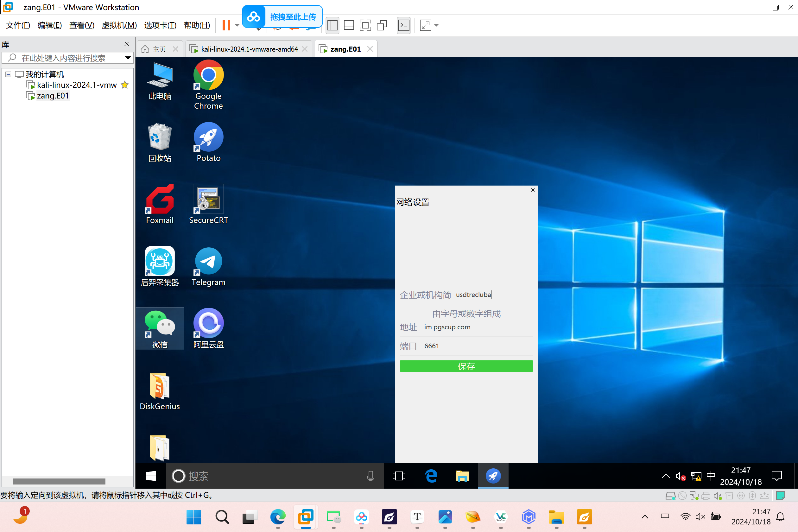Close the 网络设置 dialog
Screen dimensions: 798x532
(533, 190)
